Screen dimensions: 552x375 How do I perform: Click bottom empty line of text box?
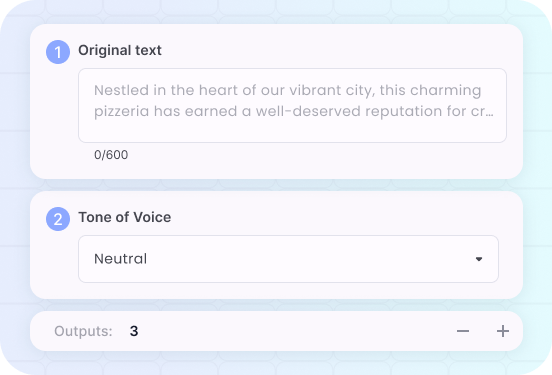coord(292,131)
